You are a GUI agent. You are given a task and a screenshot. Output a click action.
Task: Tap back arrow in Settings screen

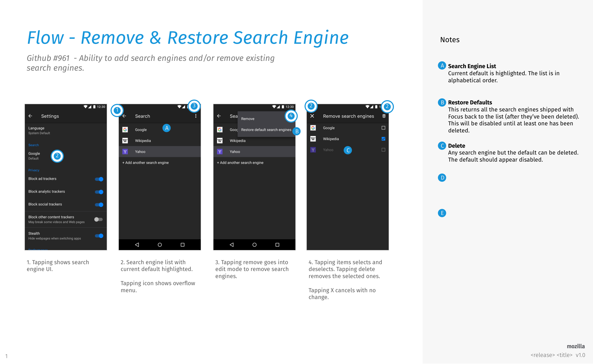pos(30,116)
